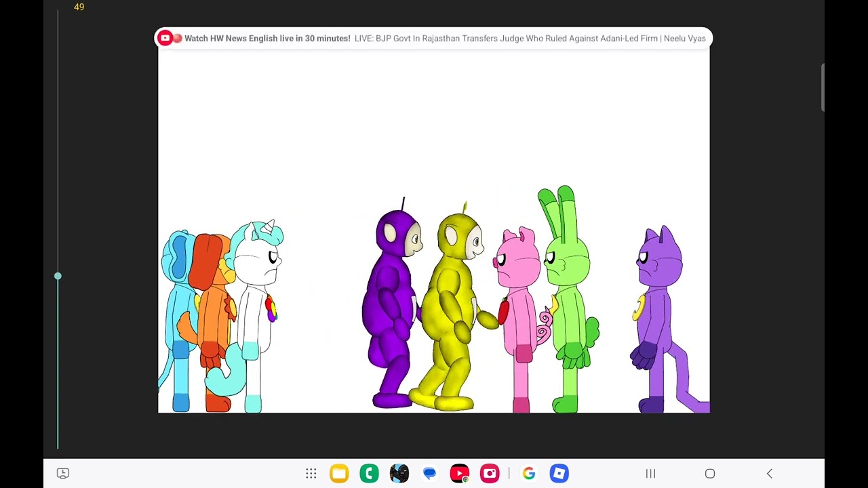Open the yellow My Files app
The width and height of the screenshot is (868, 488).
point(339,473)
